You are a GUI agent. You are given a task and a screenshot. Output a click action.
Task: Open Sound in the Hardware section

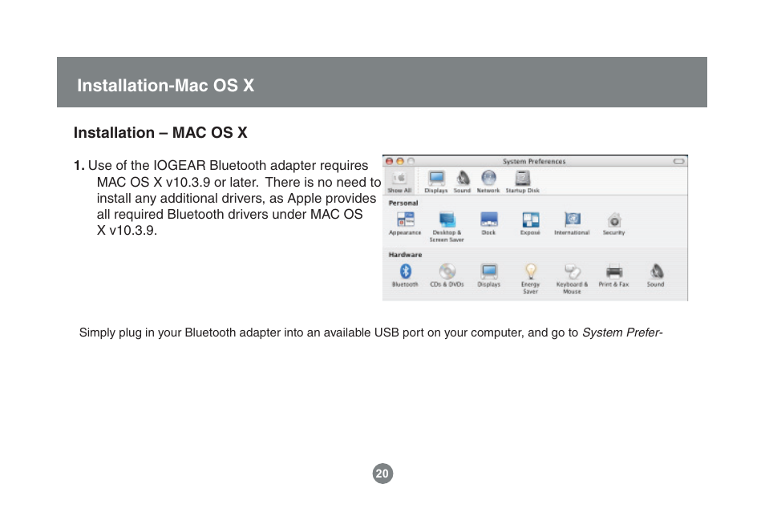[x=656, y=276]
